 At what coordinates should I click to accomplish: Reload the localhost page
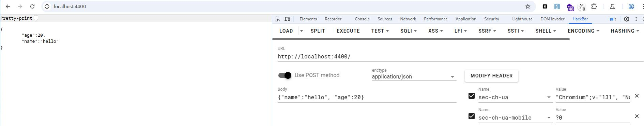click(x=32, y=6)
